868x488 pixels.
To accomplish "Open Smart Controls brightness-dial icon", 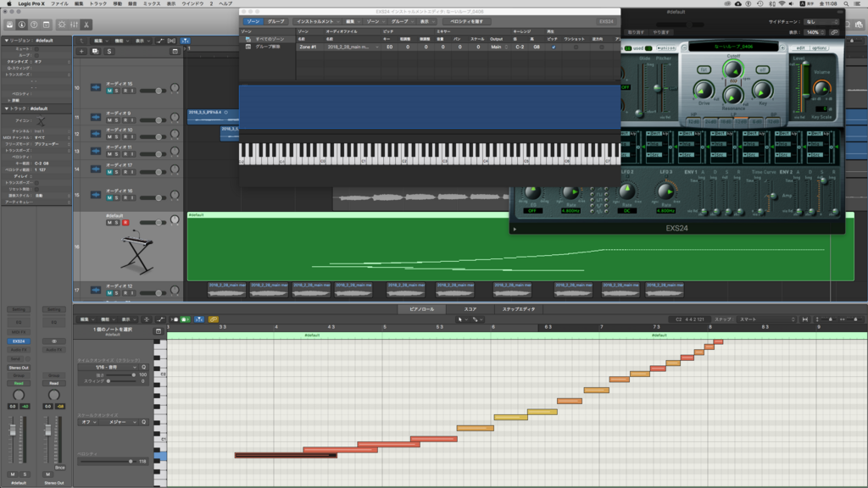I will pos(61,25).
